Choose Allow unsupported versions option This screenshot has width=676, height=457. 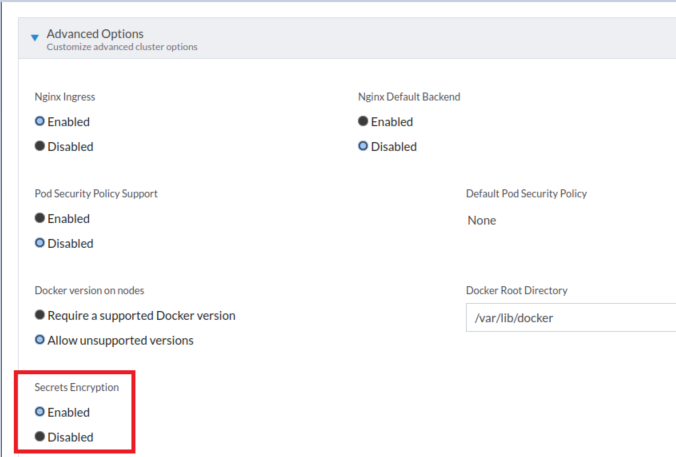(x=40, y=340)
